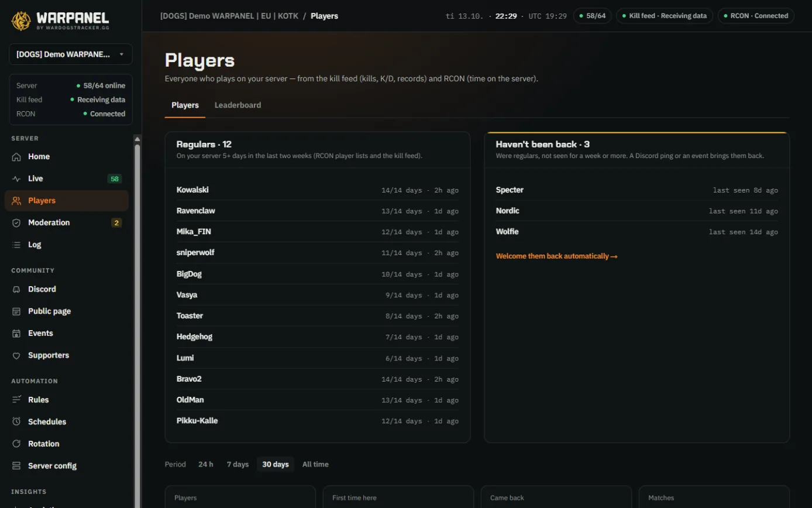This screenshot has height=508, width=812.
Task: Click the Regulars · 12 heading
Action: click(204, 144)
